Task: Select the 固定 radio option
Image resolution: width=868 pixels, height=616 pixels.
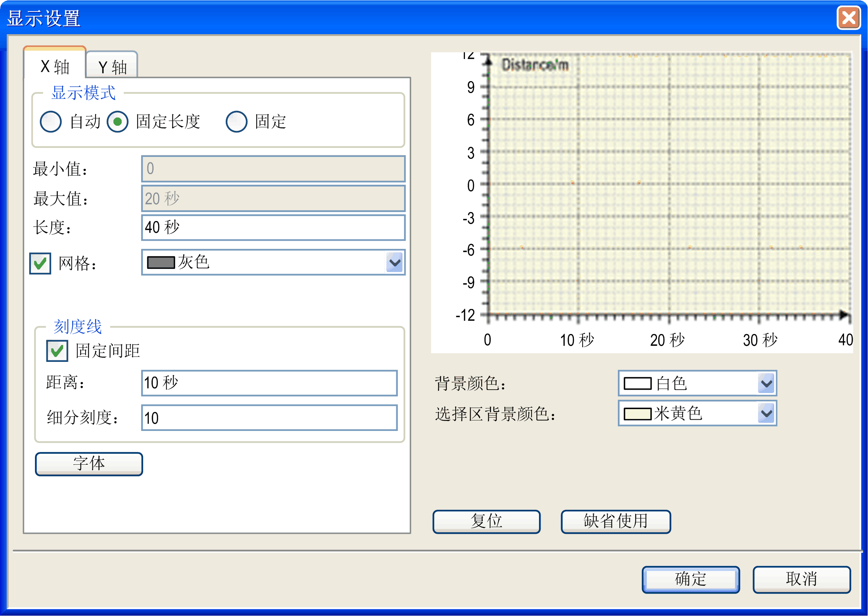Action: (x=237, y=122)
